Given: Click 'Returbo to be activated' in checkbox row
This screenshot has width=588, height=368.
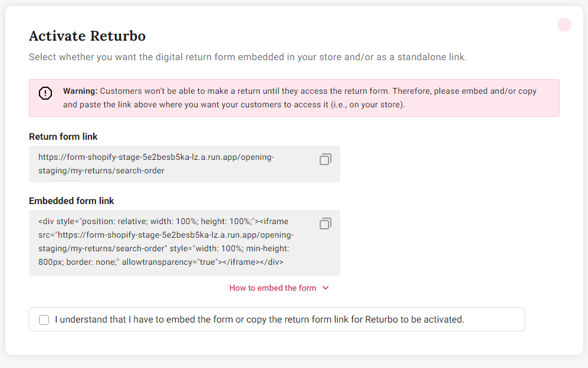Looking at the screenshot, I should point(415,320).
